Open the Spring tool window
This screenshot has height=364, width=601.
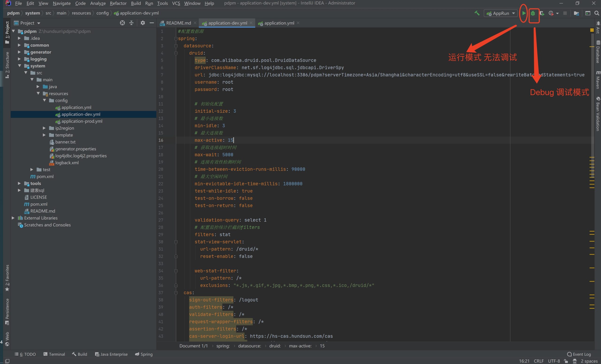tap(144, 354)
